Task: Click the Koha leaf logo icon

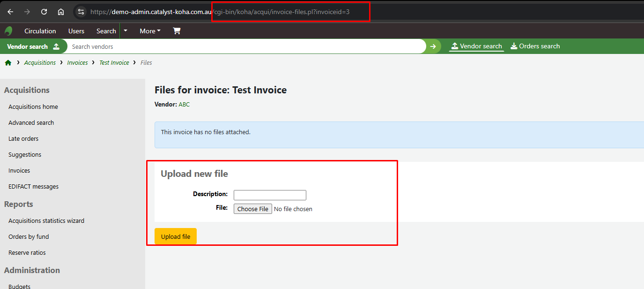Action: (8, 31)
